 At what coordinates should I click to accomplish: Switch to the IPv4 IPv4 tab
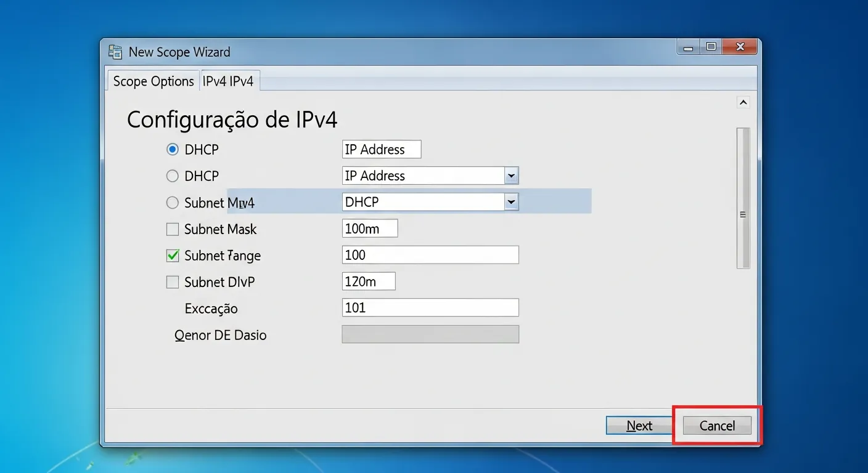pos(229,81)
